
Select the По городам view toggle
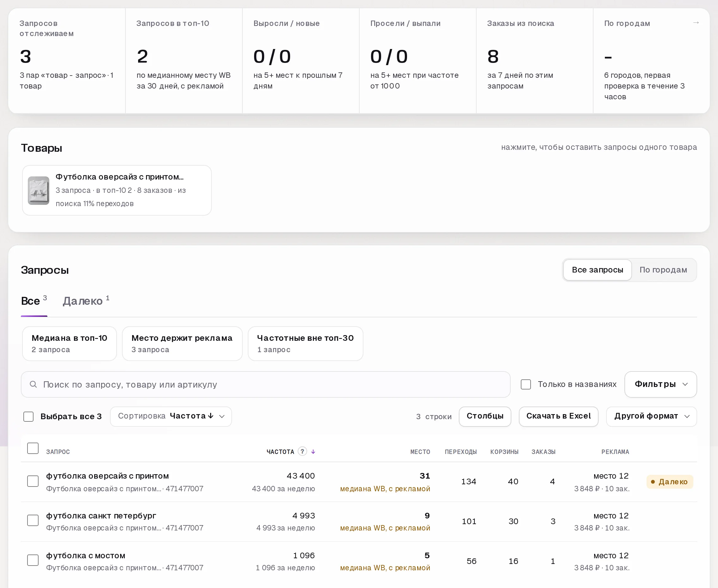coord(663,270)
